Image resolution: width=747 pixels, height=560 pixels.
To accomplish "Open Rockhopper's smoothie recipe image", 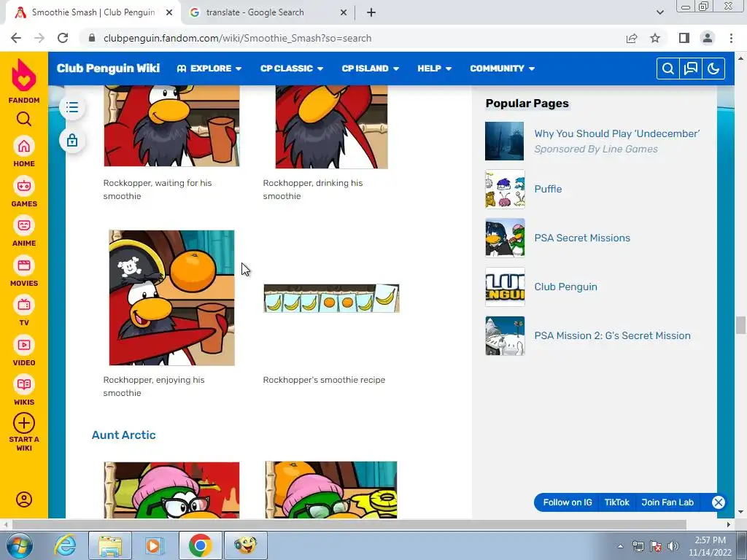I will pyautogui.click(x=332, y=298).
